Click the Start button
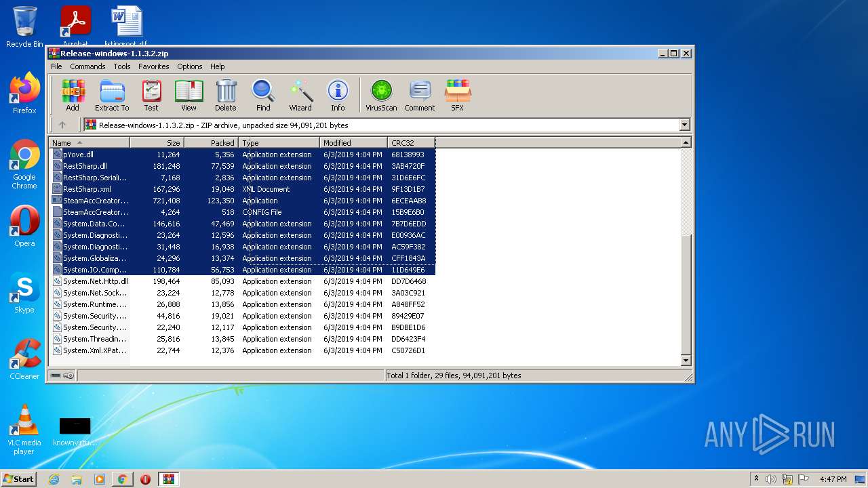Viewport: 868px width, 488px height. (x=19, y=479)
